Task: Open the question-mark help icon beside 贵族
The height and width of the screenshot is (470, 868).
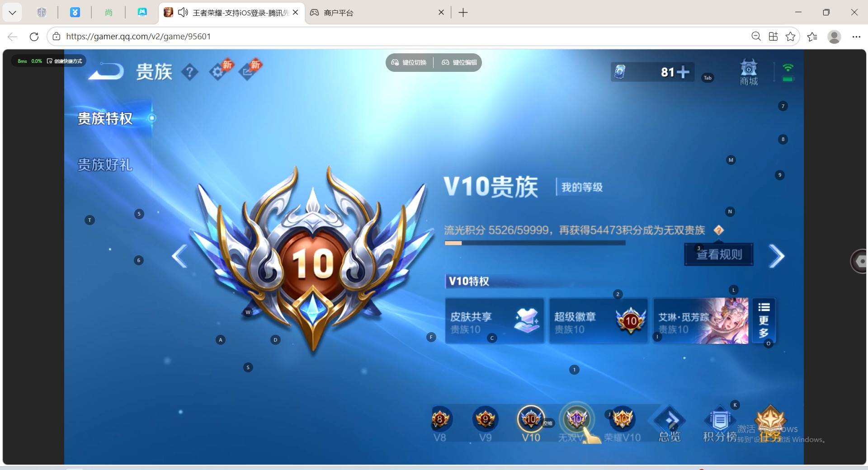Action: point(190,71)
